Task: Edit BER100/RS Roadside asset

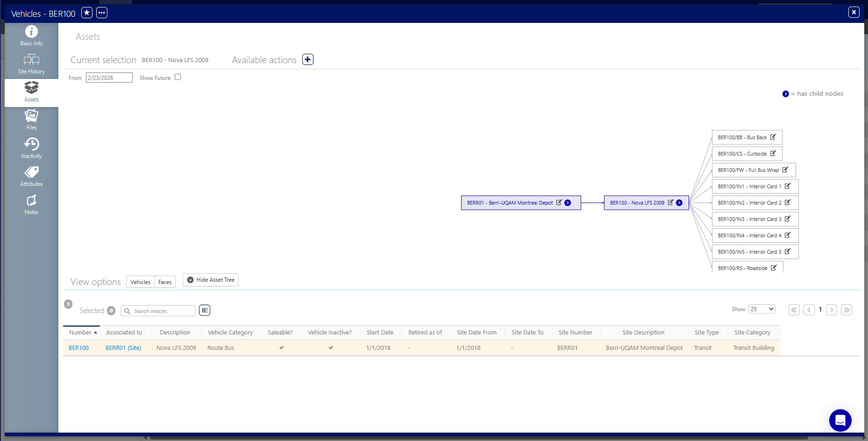Action: 773,268
